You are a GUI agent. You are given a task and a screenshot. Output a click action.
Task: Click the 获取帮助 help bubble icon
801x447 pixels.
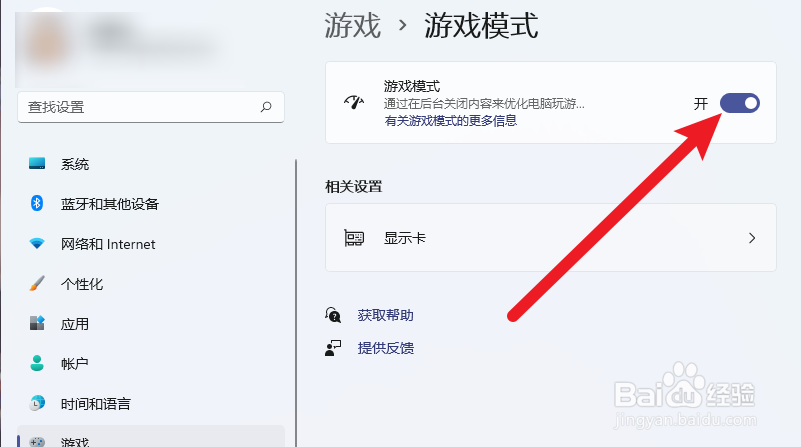coord(333,315)
